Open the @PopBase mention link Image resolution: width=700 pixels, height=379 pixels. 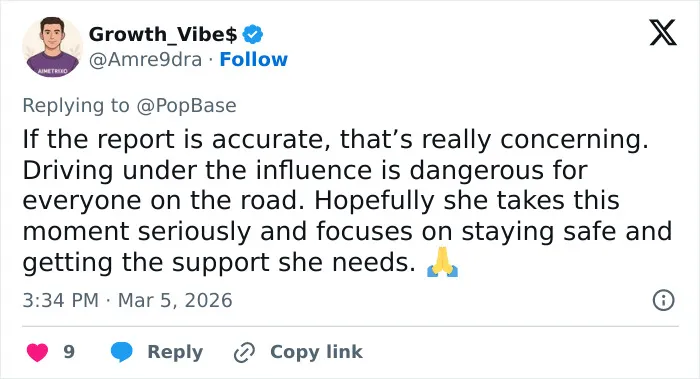tap(186, 106)
